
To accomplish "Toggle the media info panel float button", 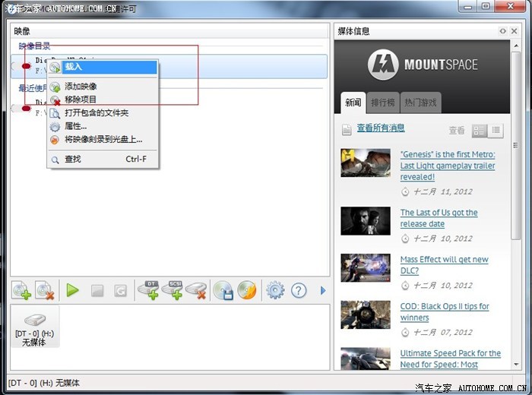I will tap(503, 31).
